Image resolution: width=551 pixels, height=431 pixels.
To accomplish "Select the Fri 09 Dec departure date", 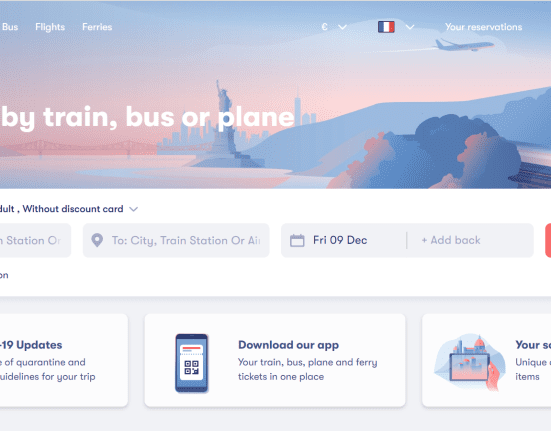I will tap(340, 240).
